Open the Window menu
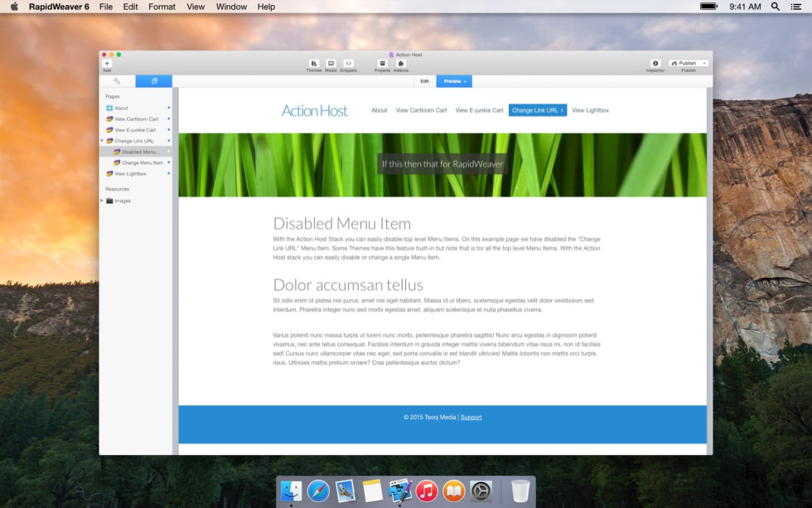This screenshot has height=508, width=812. (x=231, y=7)
